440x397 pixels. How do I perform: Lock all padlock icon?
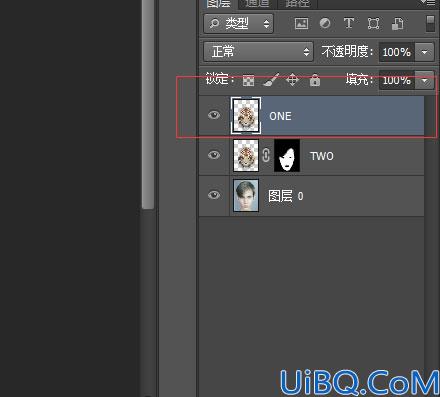(315, 80)
